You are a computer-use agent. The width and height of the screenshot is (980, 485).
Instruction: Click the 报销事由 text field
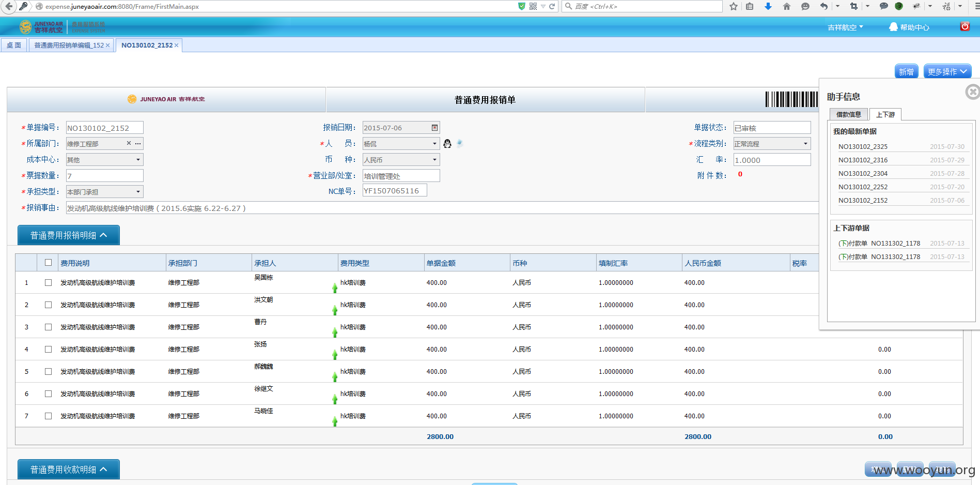coord(442,208)
